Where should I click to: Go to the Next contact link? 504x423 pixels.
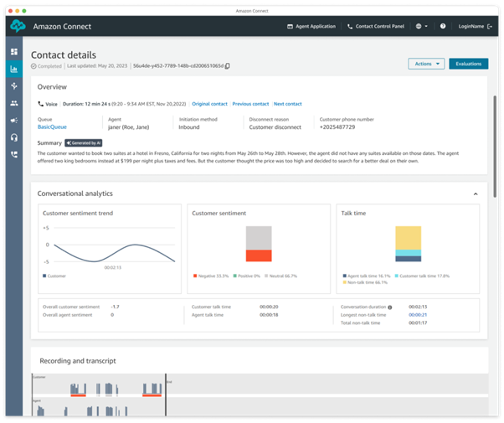click(x=289, y=104)
